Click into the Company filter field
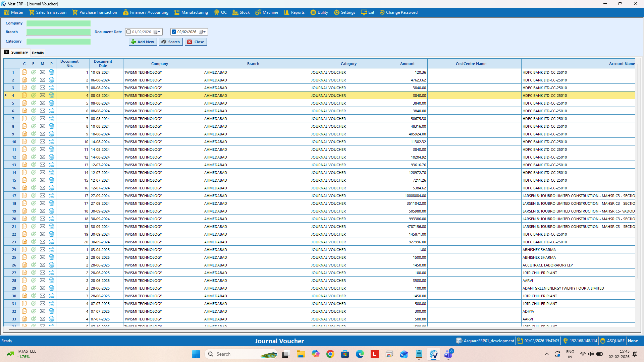The height and width of the screenshot is (362, 644). [58, 23]
